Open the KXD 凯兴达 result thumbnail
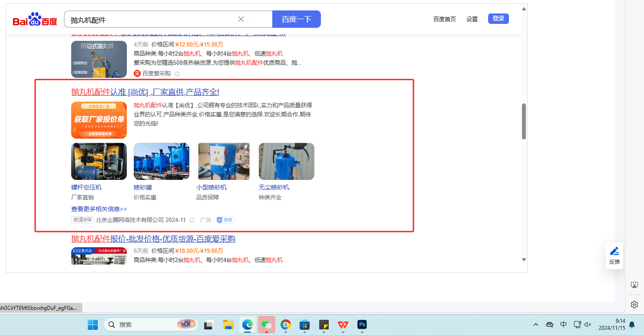This screenshot has height=335, width=644. pyautogui.click(x=99, y=256)
